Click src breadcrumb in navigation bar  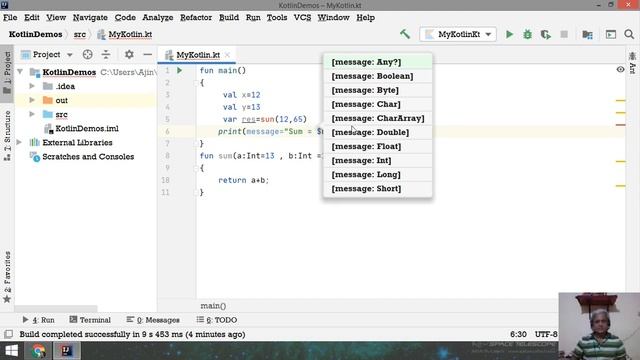point(80,34)
